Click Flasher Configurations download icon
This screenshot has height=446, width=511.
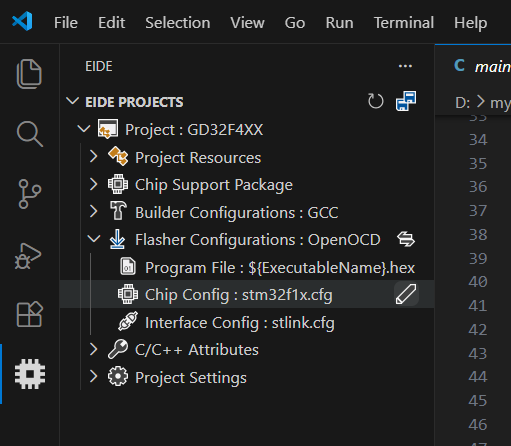tap(117, 239)
